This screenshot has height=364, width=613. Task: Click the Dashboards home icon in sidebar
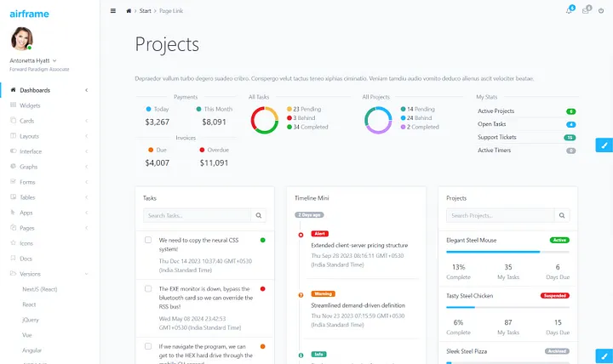(13, 90)
